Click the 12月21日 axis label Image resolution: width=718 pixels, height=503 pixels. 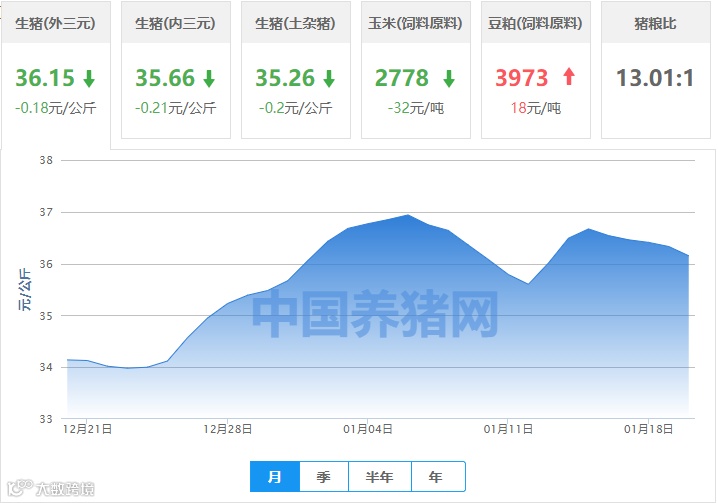click(x=87, y=429)
